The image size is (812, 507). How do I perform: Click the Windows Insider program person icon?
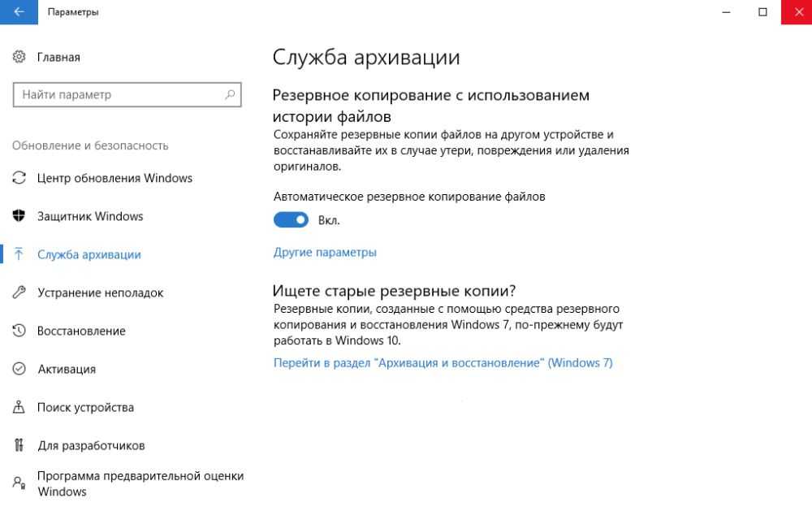[19, 483]
